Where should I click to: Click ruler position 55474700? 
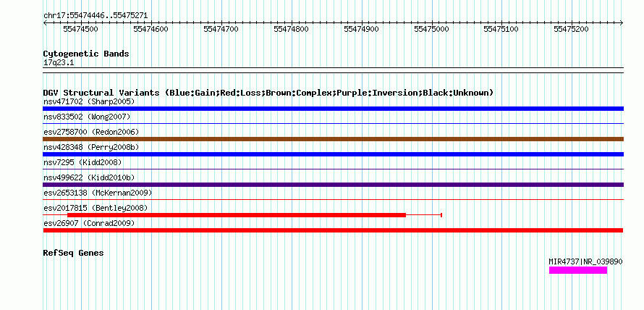[221, 29]
